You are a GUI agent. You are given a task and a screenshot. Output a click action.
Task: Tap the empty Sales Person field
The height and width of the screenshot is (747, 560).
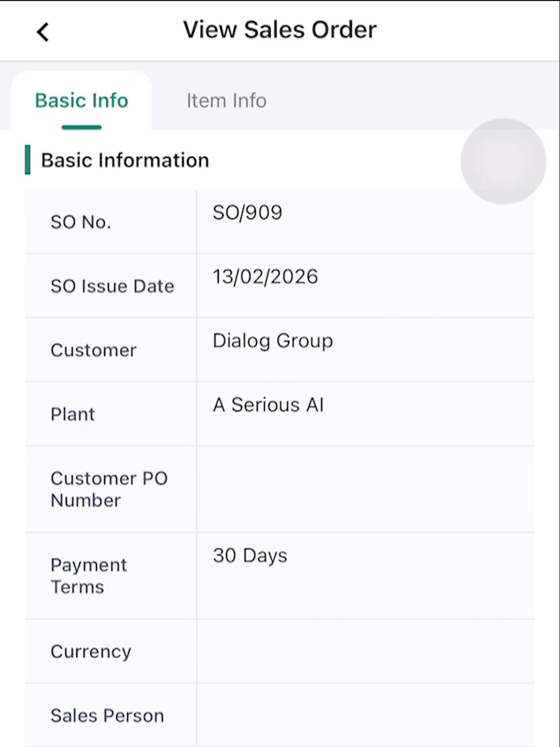click(x=366, y=716)
